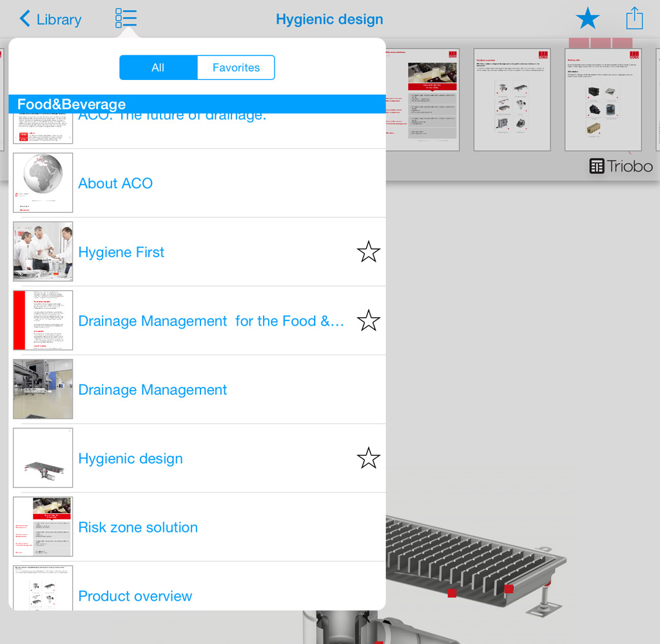Open the share/export icon

634,19
